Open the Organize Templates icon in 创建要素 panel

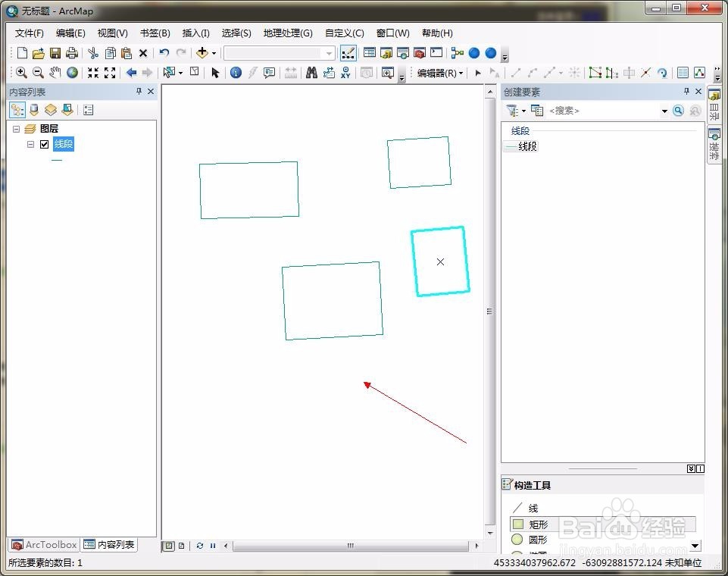(536, 111)
